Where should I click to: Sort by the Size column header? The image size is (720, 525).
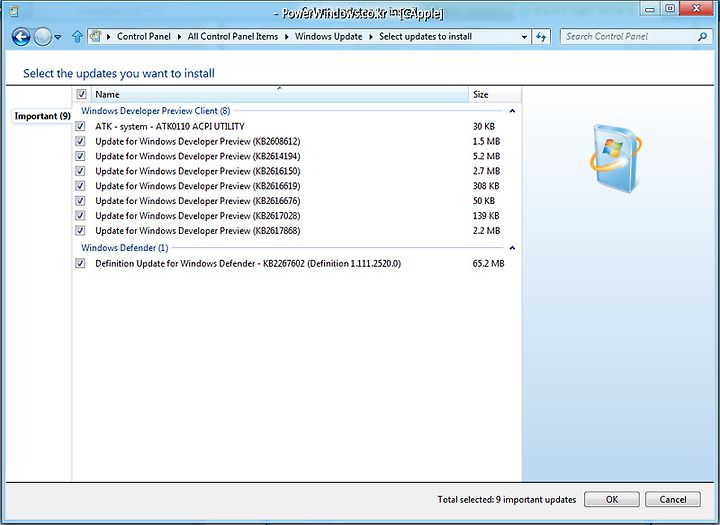(495, 94)
